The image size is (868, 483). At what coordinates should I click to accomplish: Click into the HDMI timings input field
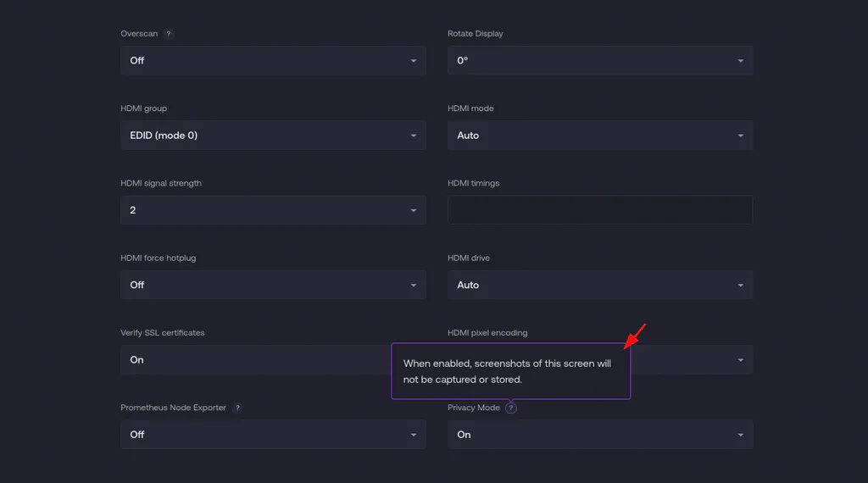tap(600, 209)
